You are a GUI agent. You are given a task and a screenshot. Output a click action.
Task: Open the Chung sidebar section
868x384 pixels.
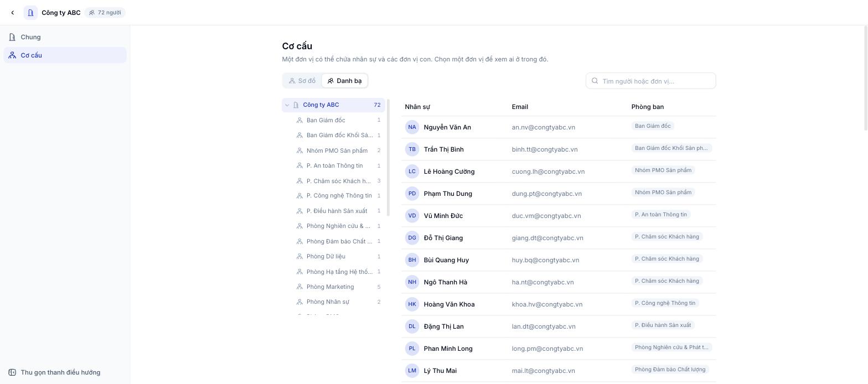point(65,37)
